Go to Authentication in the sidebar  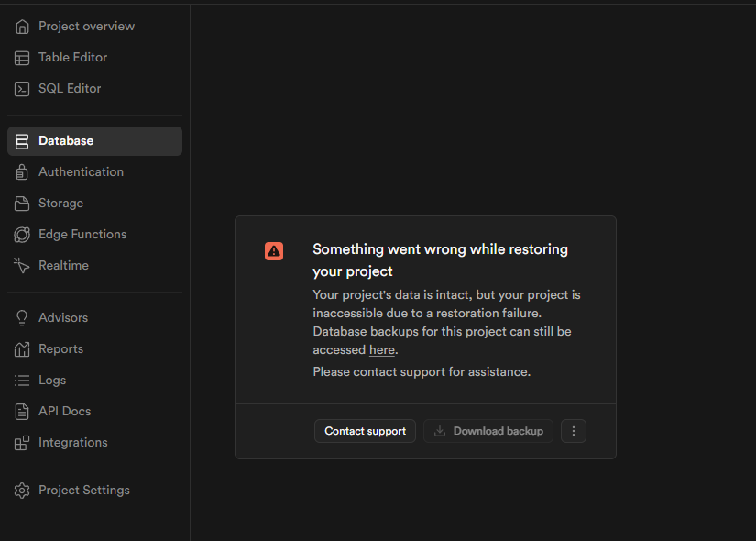[81, 172]
